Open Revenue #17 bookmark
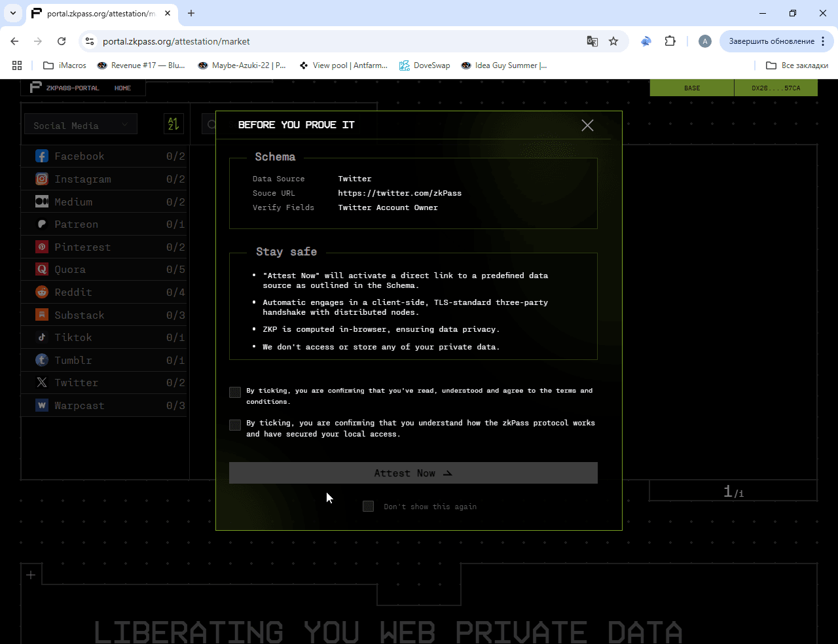The height and width of the screenshot is (644, 838). 141,65
